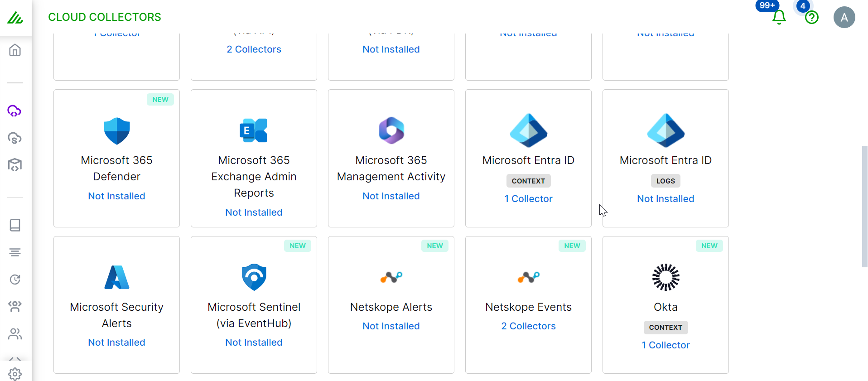
Task: Open 1 Collector link under Okta
Action: pyautogui.click(x=666, y=345)
